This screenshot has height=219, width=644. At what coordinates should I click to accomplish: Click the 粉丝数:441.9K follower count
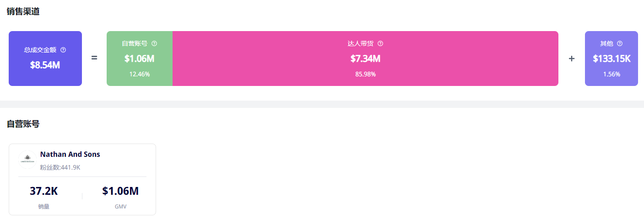coord(60,167)
